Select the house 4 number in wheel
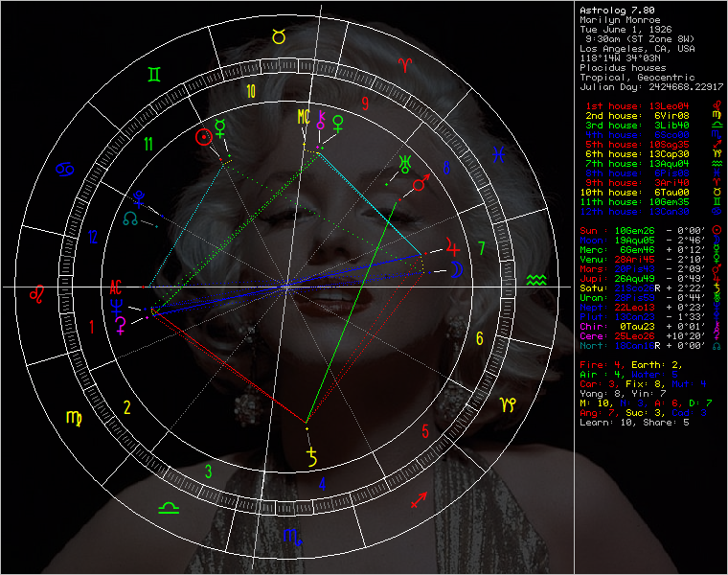728x575 pixels. [322, 484]
